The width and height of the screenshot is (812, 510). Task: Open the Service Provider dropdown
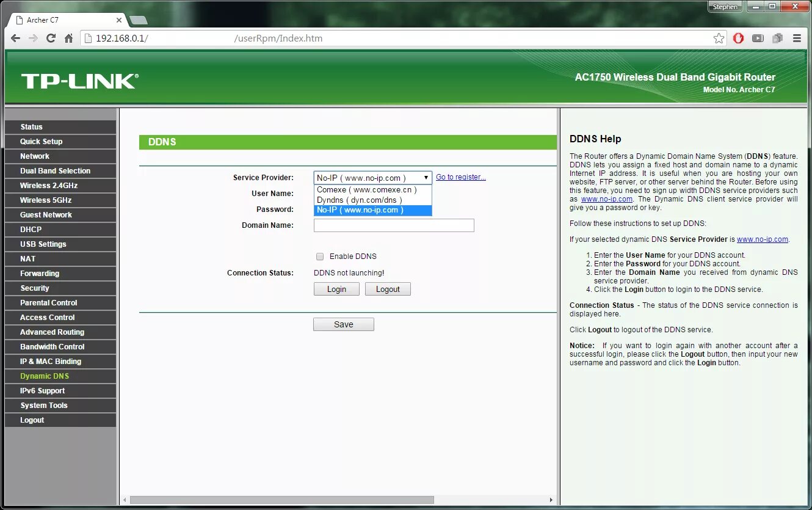373,178
